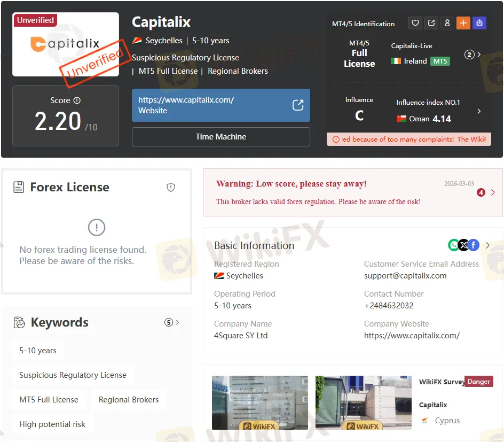The image size is (504, 442).
Task: Click the share icon beside the heart
Action: click(431, 23)
